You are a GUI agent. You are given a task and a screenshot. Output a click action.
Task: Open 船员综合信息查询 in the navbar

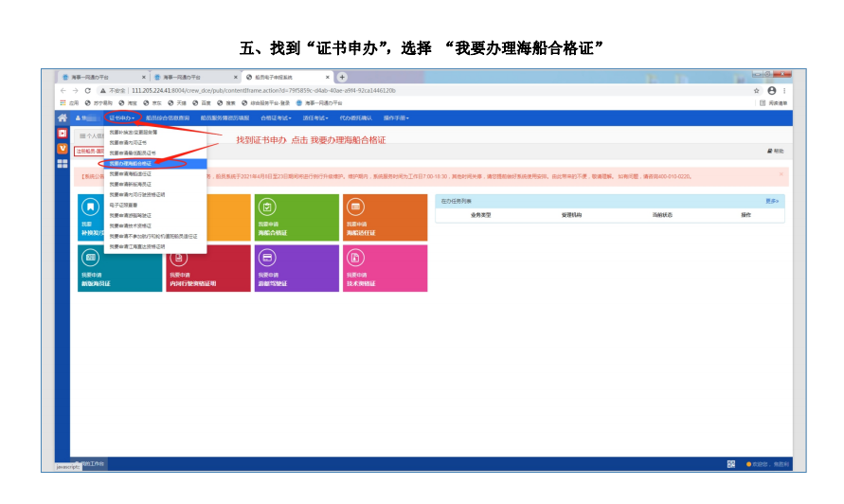168,117
